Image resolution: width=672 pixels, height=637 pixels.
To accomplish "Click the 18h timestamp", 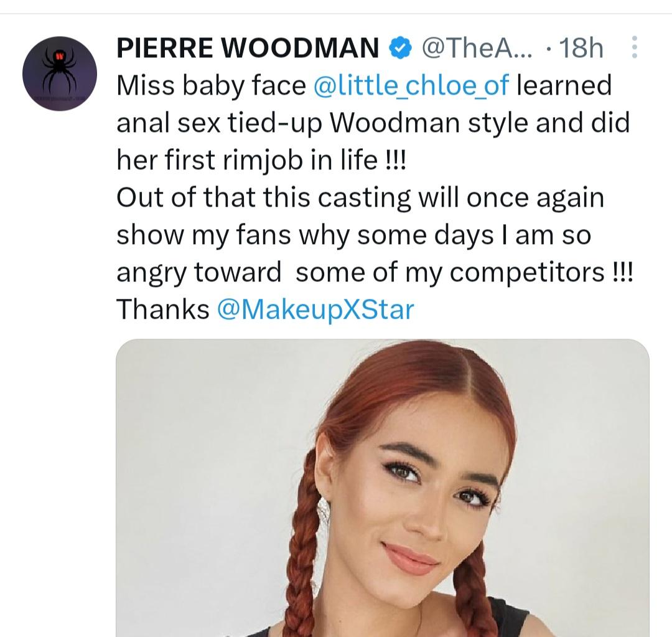I will tap(581, 48).
